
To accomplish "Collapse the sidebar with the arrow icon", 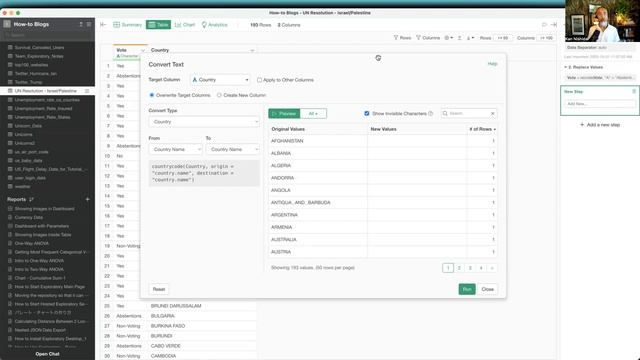I will (x=103, y=25).
